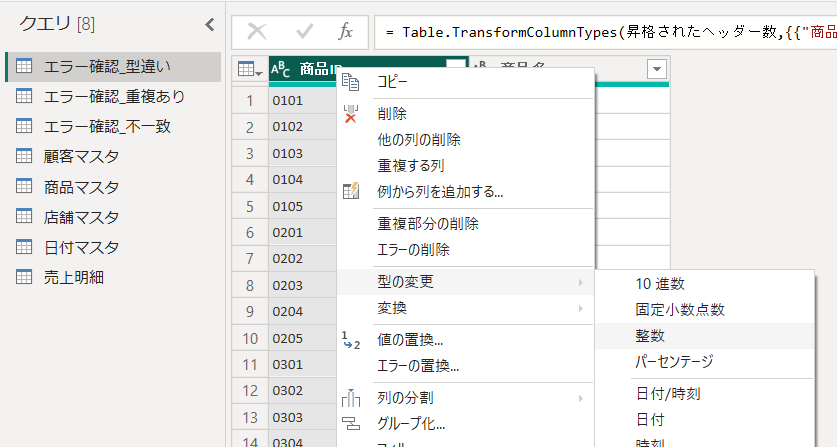Screen dimensions: 837x447
Task: Choose 重複する列 from the context menu
Action: coord(466,166)
